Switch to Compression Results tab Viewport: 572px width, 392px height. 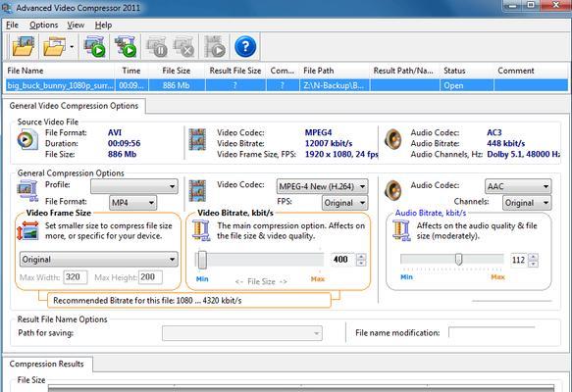(47, 364)
